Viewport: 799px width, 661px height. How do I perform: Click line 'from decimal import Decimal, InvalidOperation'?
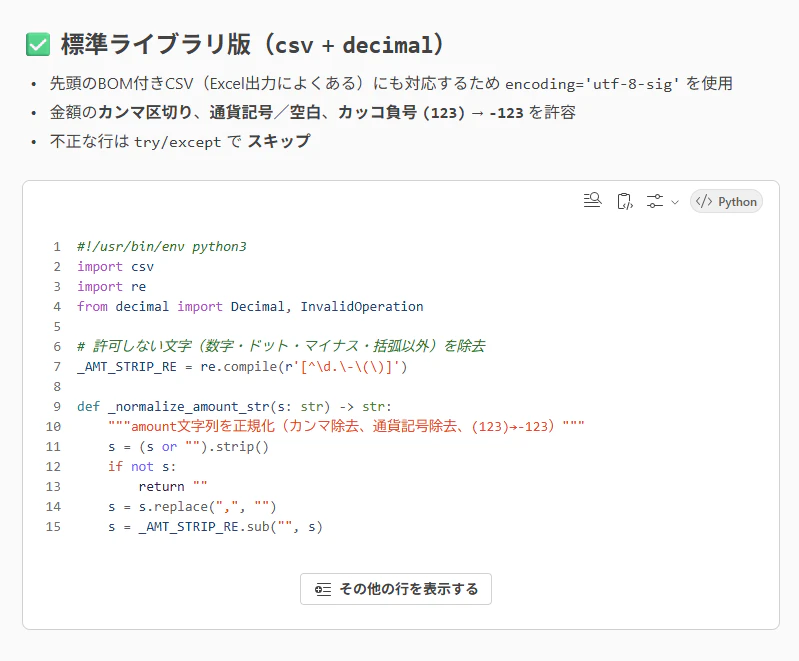(250, 306)
